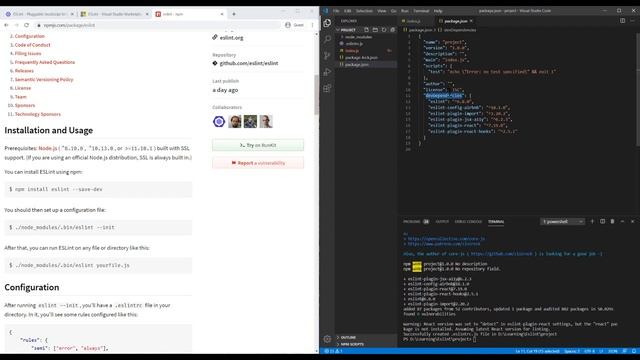This screenshot has height=360, width=640.
Task: Close the package.json editor tab
Action: pyautogui.click(x=471, y=21)
